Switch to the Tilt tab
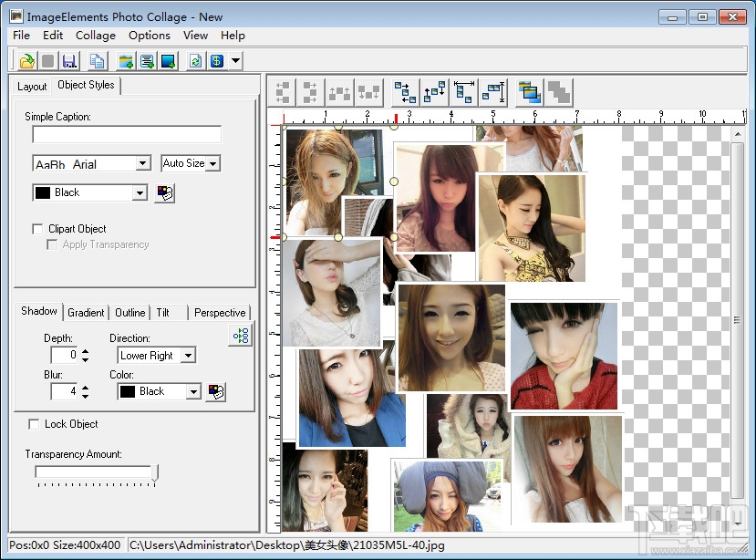Image resolution: width=756 pixels, height=560 pixels. [163, 313]
